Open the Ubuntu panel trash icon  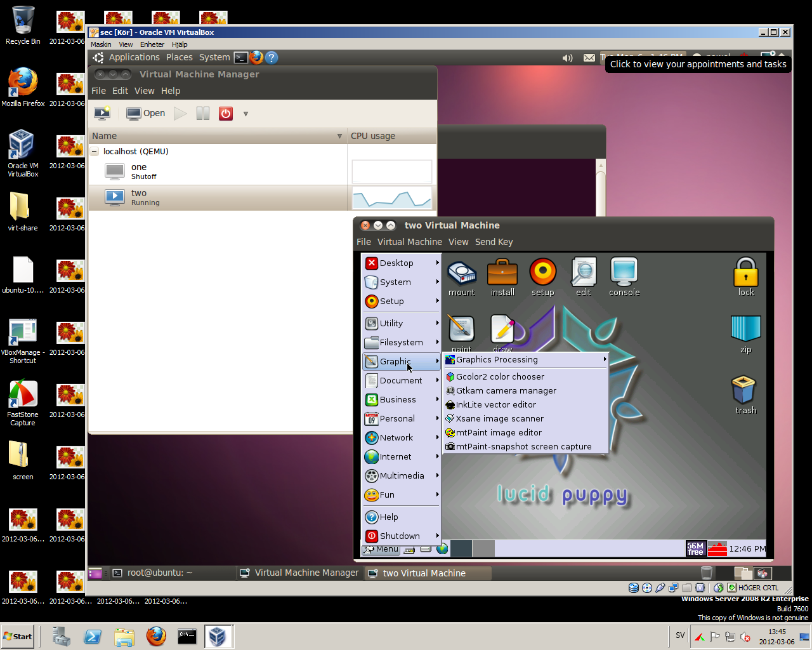click(707, 573)
